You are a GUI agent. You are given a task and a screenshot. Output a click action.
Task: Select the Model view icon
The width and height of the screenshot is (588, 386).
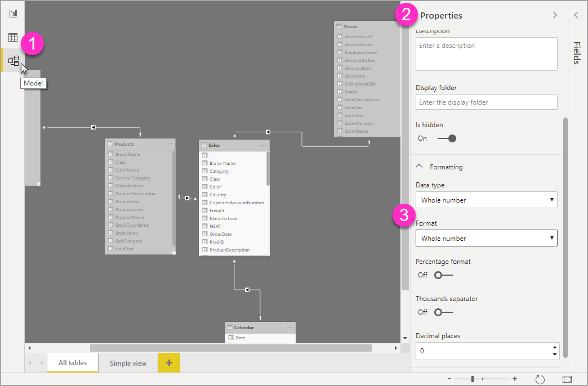pos(12,61)
